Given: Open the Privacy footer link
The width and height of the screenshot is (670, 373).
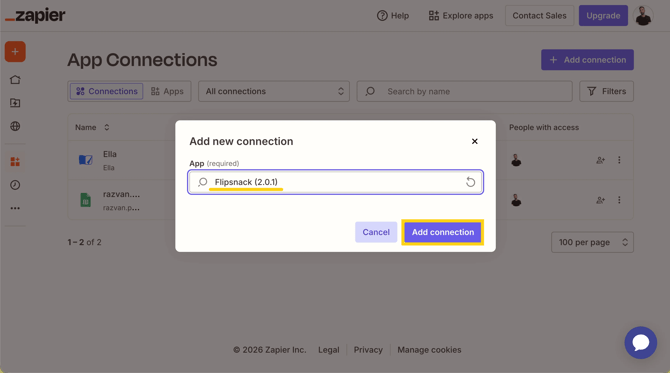Looking at the screenshot, I should tap(368, 350).
